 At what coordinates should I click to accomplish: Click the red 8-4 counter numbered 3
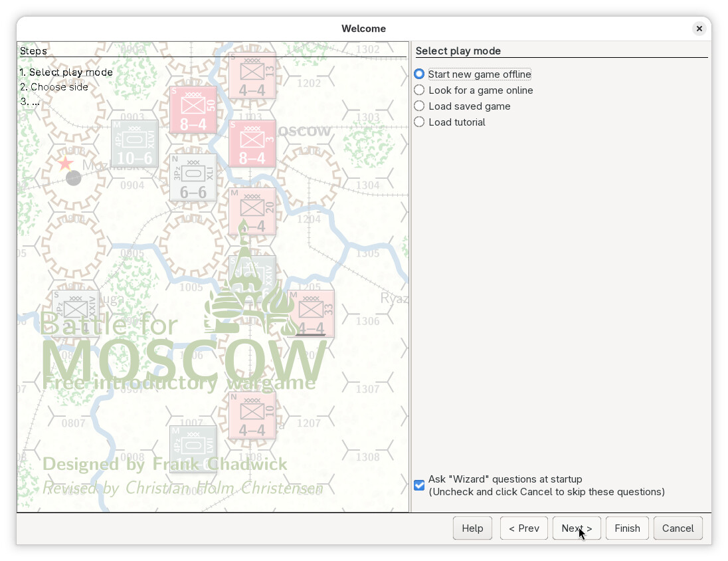tap(252, 144)
